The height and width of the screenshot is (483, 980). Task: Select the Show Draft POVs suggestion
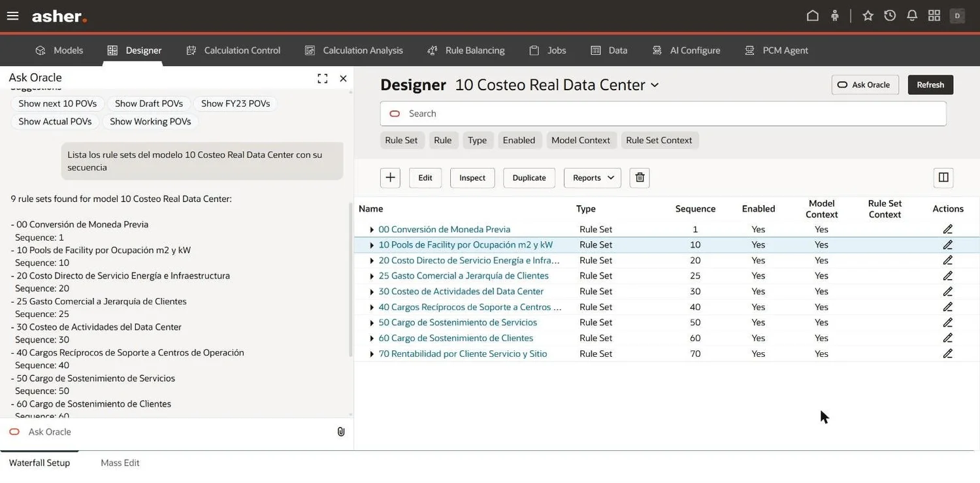[x=149, y=104]
